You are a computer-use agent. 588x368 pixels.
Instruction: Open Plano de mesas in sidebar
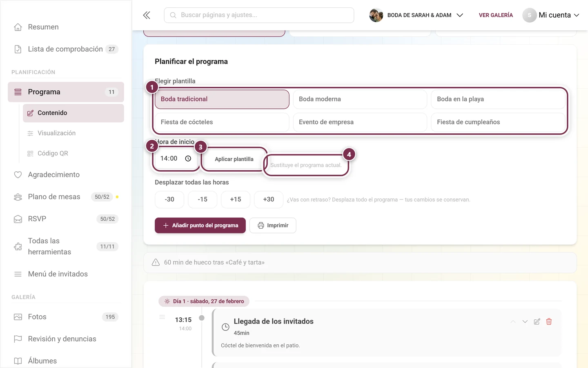[66, 197]
